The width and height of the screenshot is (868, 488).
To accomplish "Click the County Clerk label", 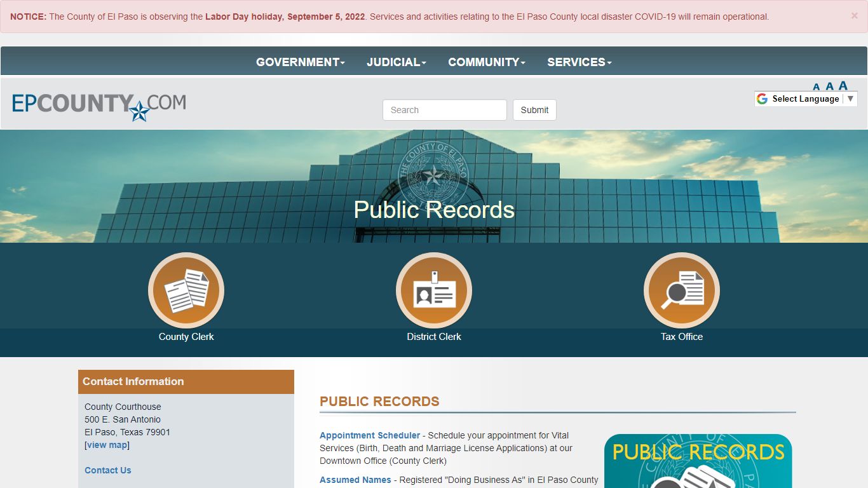I will (x=186, y=337).
